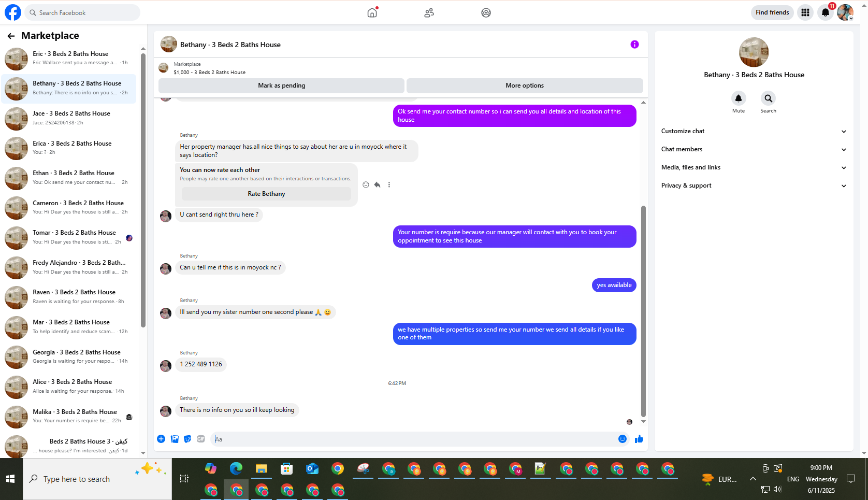Image resolution: width=868 pixels, height=500 pixels.
Task: React to message with smiley icon
Action: [x=366, y=184]
